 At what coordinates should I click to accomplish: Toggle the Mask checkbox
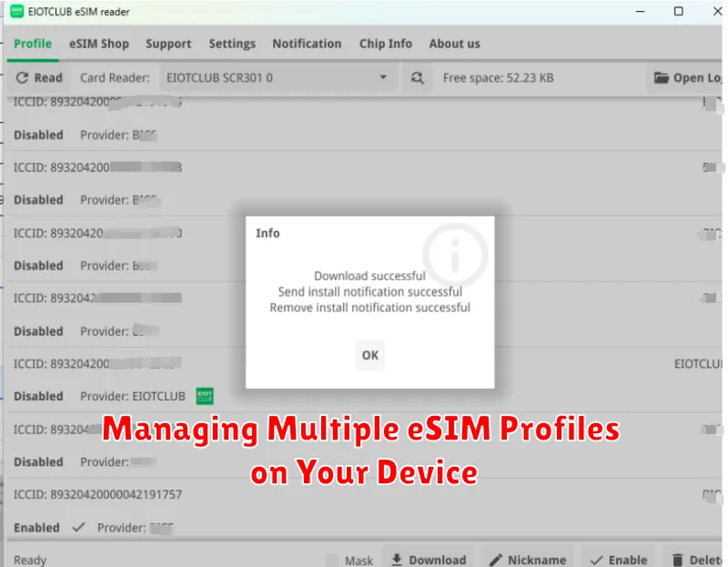coord(332,560)
